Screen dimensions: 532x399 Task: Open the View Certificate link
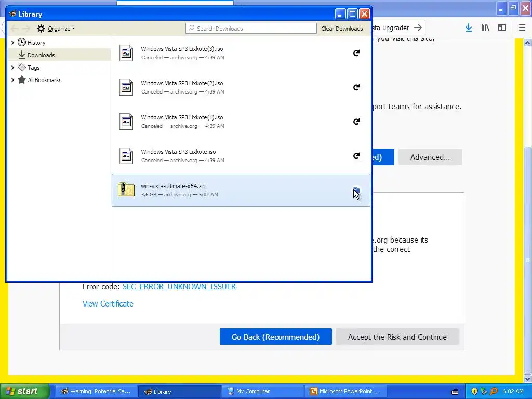click(108, 303)
